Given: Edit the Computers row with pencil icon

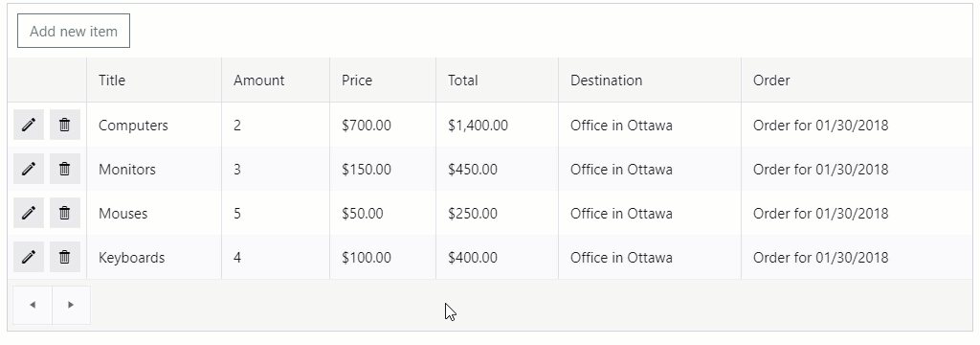Looking at the screenshot, I should (29, 125).
